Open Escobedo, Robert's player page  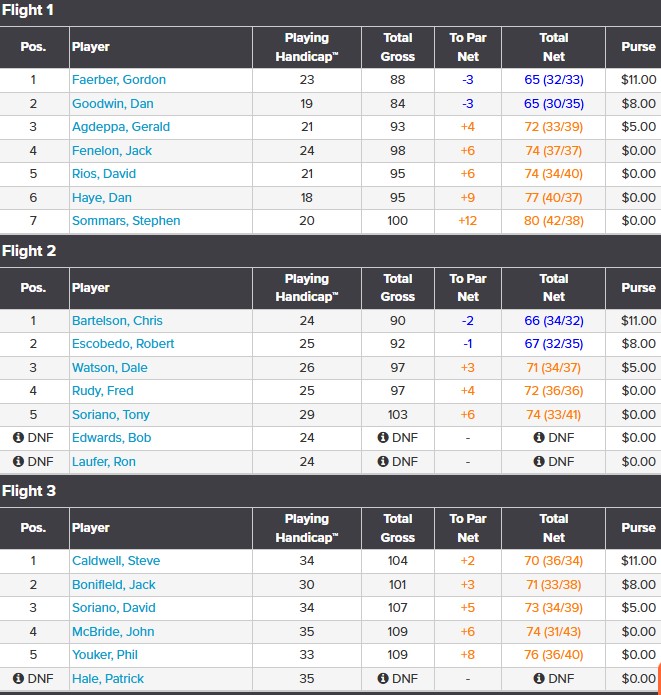[123, 344]
